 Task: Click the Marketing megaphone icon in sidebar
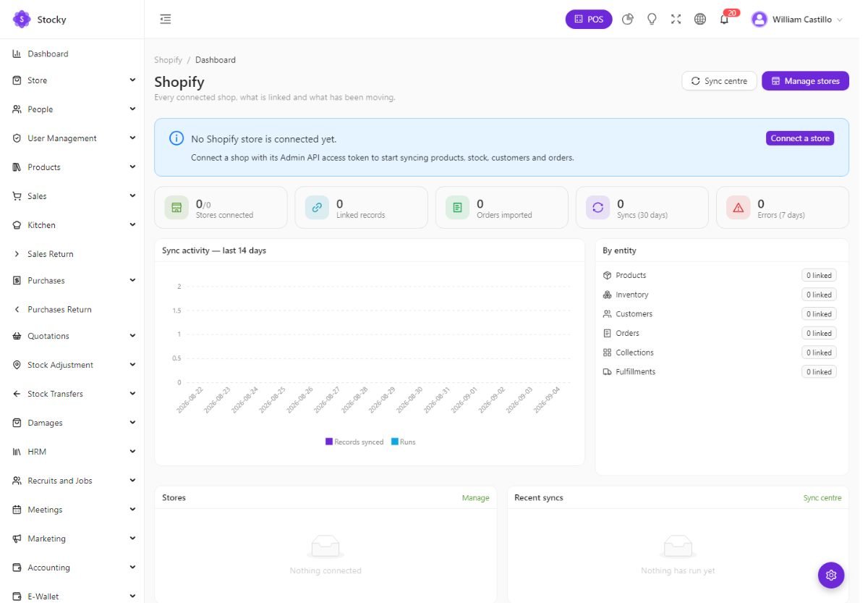click(x=17, y=539)
